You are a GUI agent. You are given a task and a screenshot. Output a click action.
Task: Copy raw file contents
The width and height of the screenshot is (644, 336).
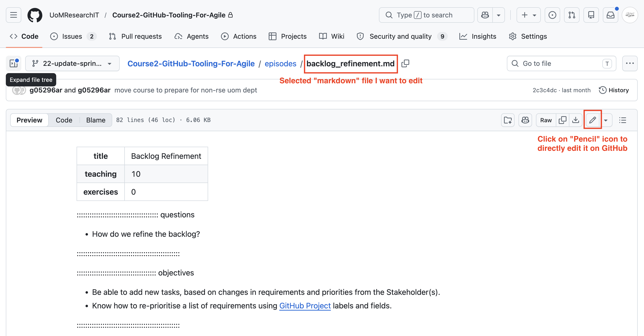(563, 120)
